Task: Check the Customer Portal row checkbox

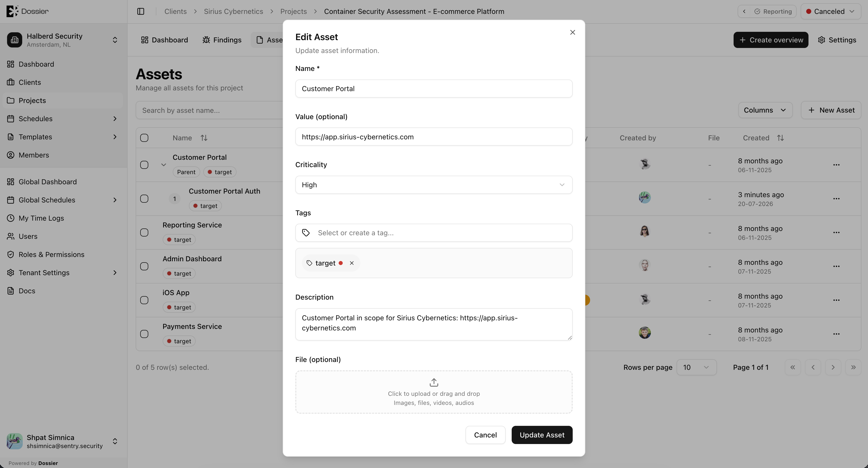Action: [x=144, y=165]
